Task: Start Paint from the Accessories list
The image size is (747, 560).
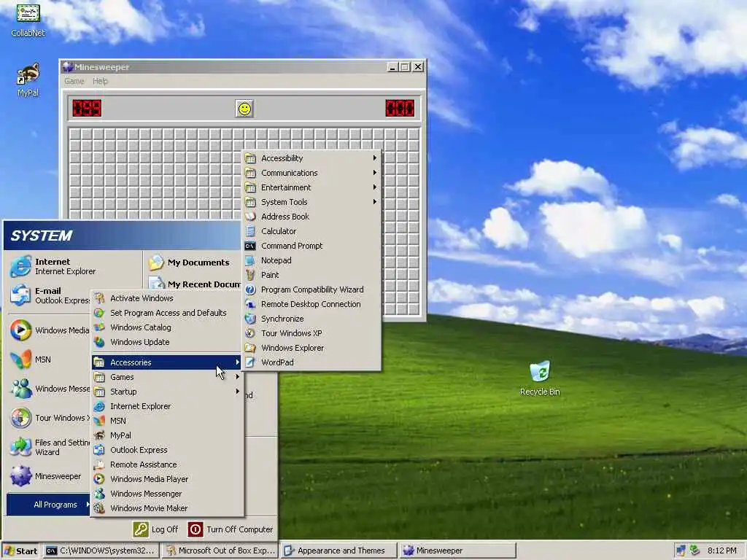Action: click(311, 275)
